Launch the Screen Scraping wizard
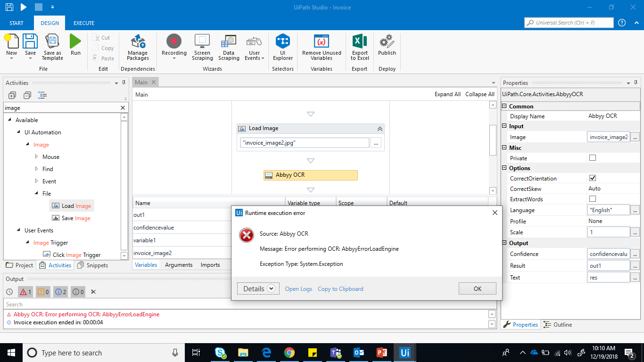The width and height of the screenshot is (644, 362). (x=202, y=47)
